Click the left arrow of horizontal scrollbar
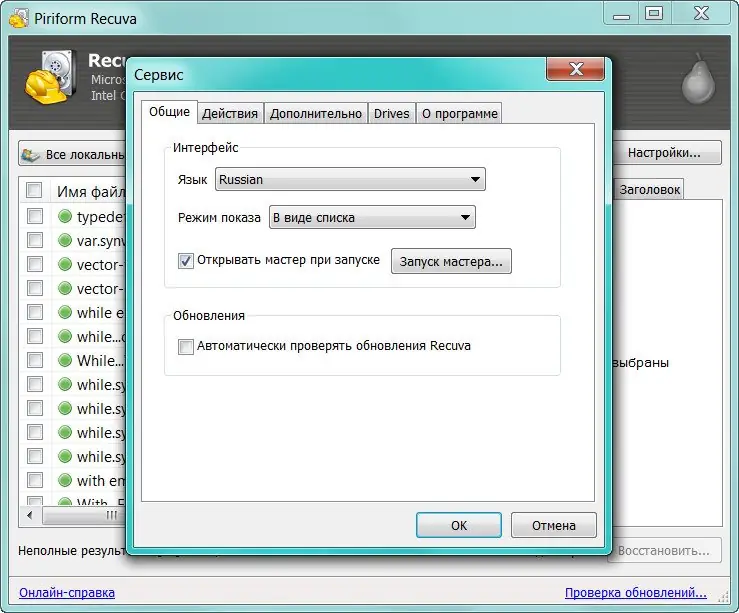Screen dimensions: 739x613 (x=30, y=515)
